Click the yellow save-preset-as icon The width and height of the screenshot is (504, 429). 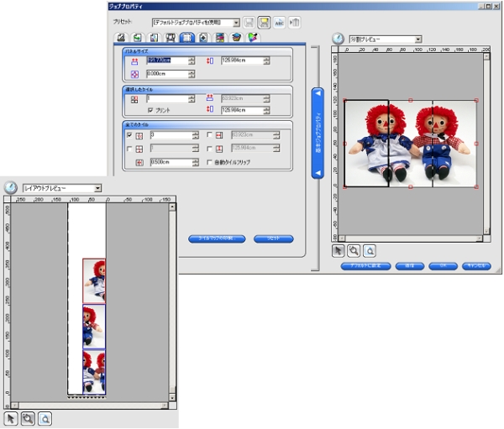pyautogui.click(x=264, y=23)
